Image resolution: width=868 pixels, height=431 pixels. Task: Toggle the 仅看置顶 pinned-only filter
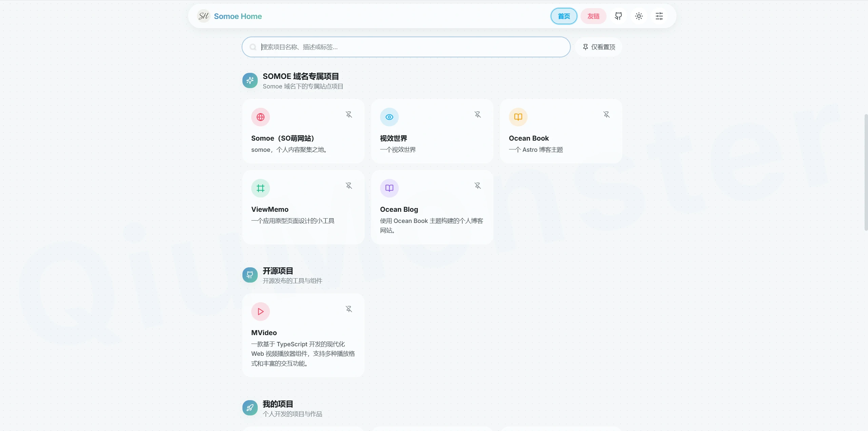(x=599, y=47)
